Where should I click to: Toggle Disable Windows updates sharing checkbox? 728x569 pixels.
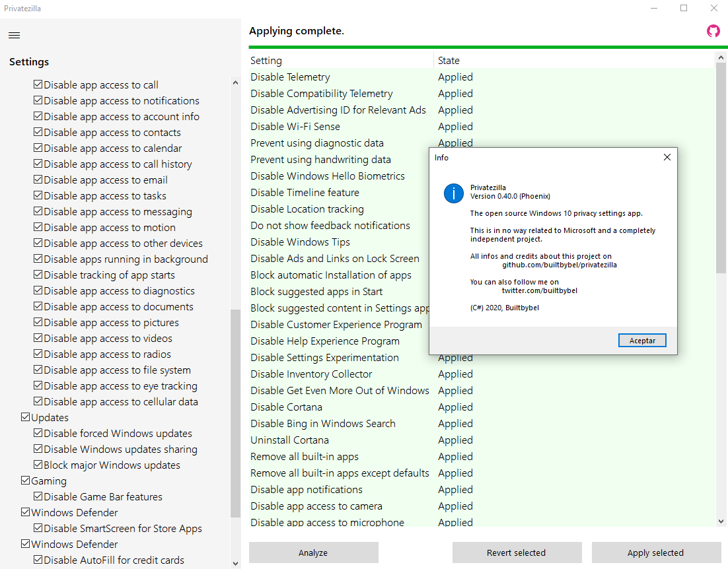(38, 449)
